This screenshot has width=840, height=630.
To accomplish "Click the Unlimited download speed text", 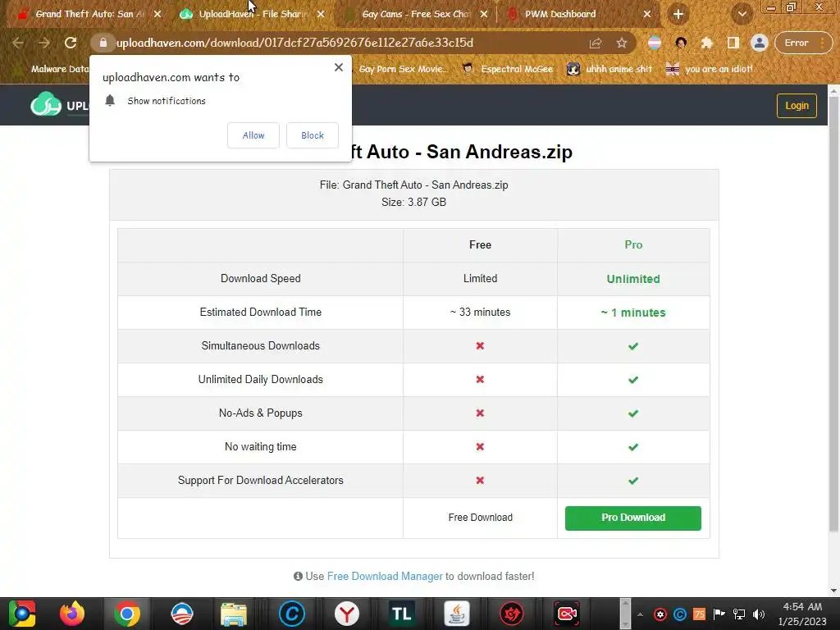I will [632, 279].
